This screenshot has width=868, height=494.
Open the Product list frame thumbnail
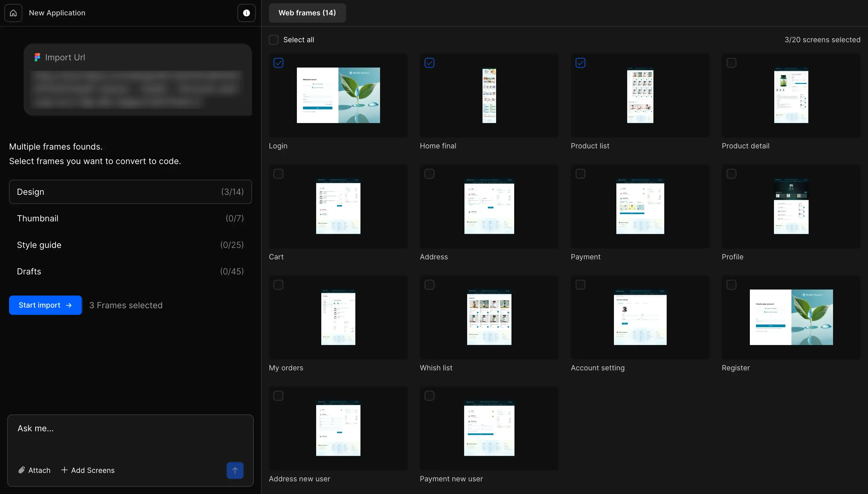point(640,95)
